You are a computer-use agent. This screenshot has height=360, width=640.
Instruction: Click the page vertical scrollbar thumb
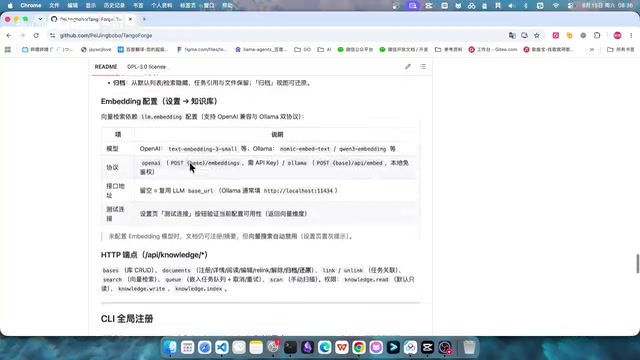coord(638,264)
